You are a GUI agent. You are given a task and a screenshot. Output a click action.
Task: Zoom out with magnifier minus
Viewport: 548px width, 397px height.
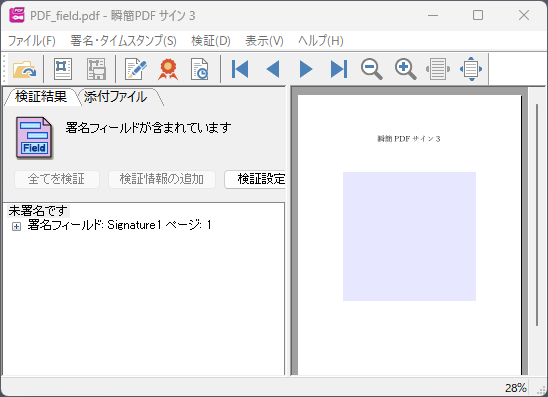[372, 69]
